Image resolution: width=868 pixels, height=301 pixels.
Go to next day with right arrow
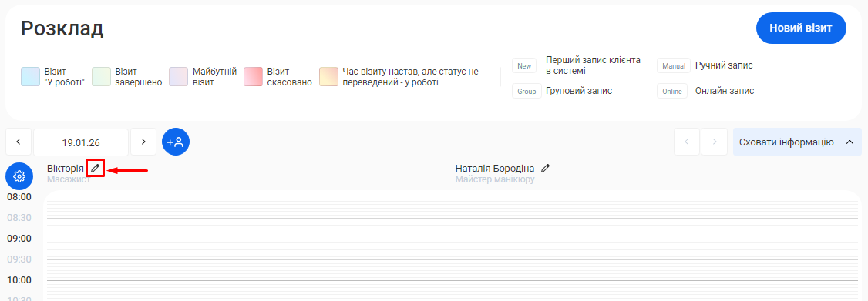click(143, 142)
